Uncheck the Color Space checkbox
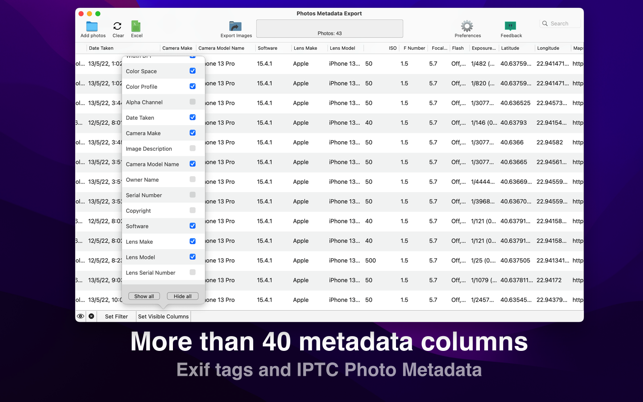Screen dimensions: 643x402 (192, 71)
